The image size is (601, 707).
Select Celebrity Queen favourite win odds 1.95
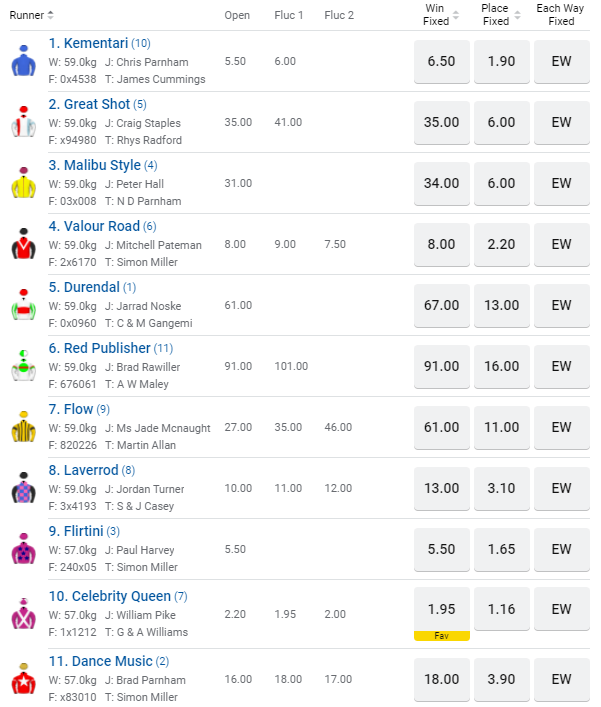[x=442, y=609]
